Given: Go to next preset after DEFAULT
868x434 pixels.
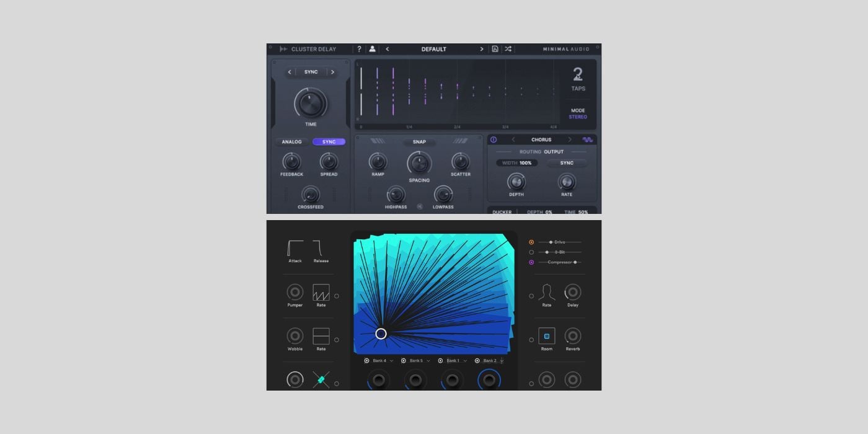Looking at the screenshot, I should 481,49.
